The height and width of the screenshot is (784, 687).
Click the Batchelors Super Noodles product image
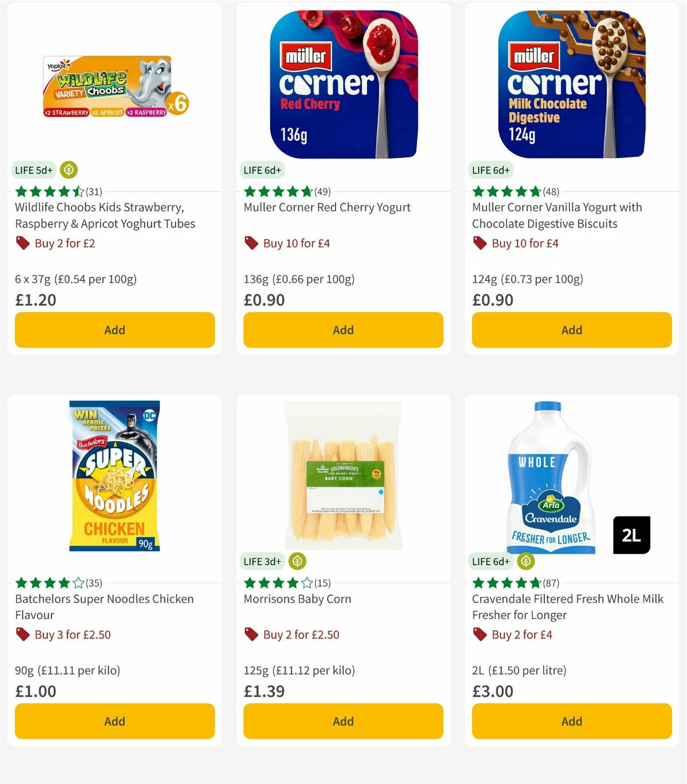[x=114, y=480]
